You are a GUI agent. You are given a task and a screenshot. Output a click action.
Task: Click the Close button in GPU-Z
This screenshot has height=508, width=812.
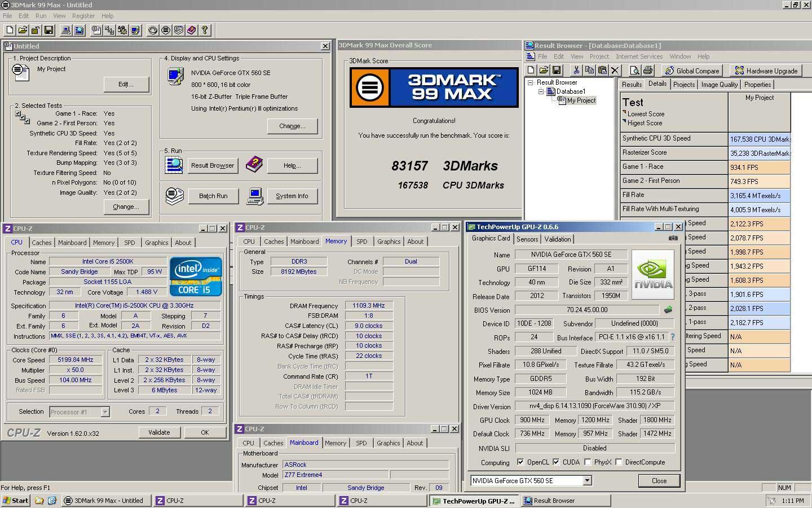pos(659,481)
